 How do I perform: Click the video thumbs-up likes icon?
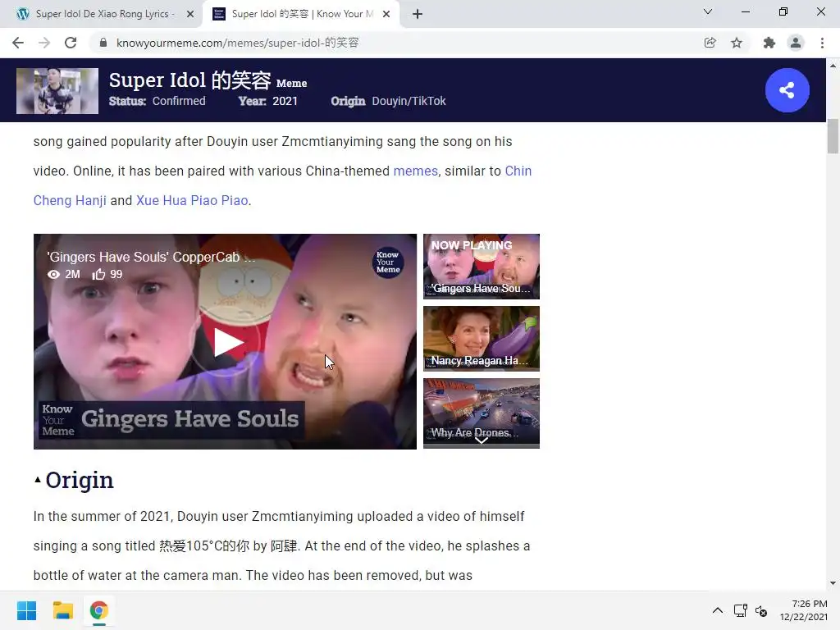[98, 274]
